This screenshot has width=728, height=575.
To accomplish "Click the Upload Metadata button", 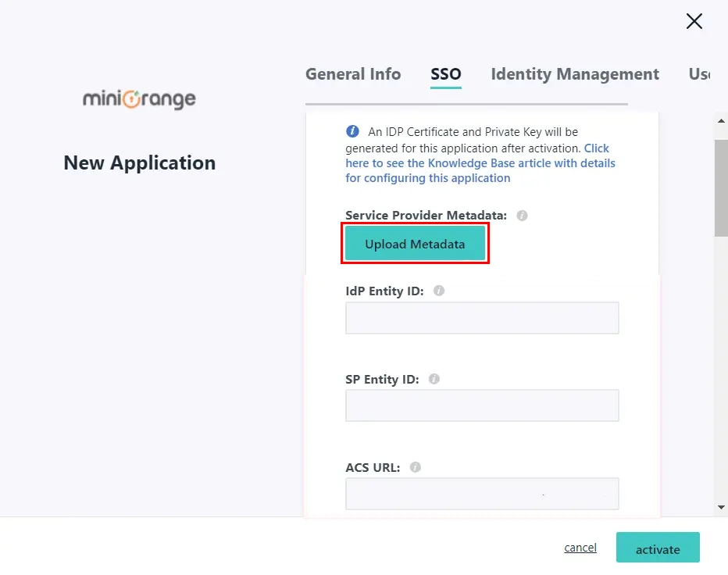I will [x=415, y=244].
